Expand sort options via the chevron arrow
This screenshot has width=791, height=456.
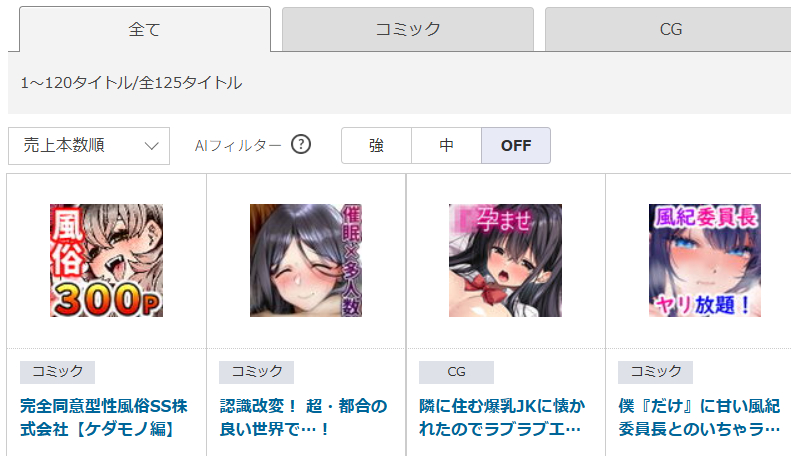[151, 146]
